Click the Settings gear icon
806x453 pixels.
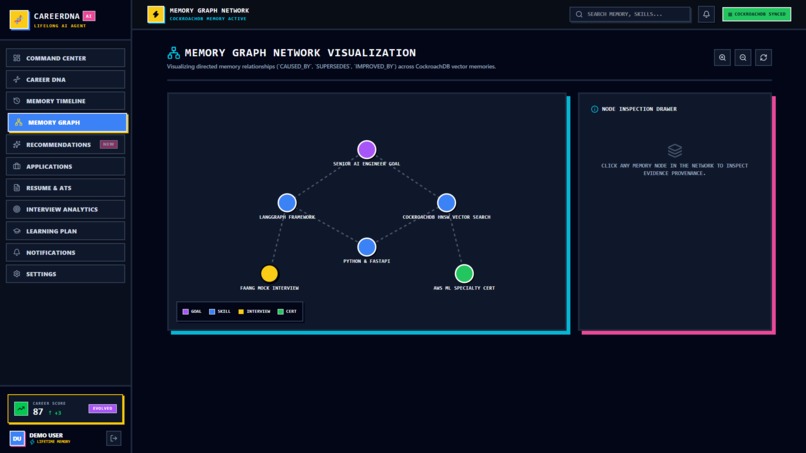16,274
